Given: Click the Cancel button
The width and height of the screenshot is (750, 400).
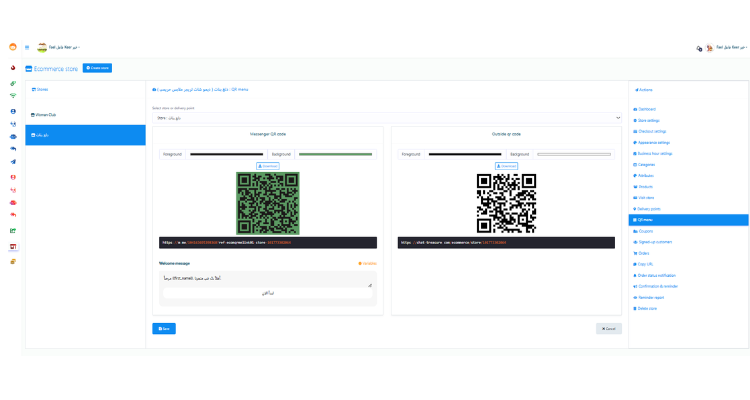Looking at the screenshot, I should coord(608,328).
